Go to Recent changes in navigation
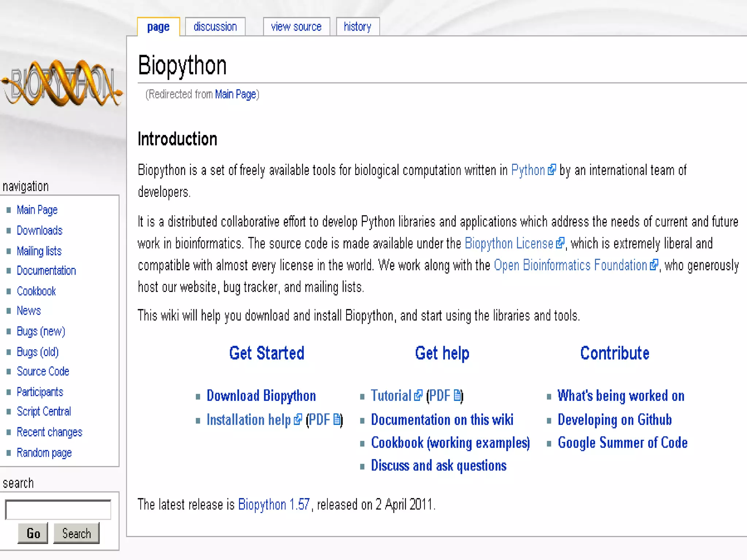747x560 pixels. [x=50, y=432]
